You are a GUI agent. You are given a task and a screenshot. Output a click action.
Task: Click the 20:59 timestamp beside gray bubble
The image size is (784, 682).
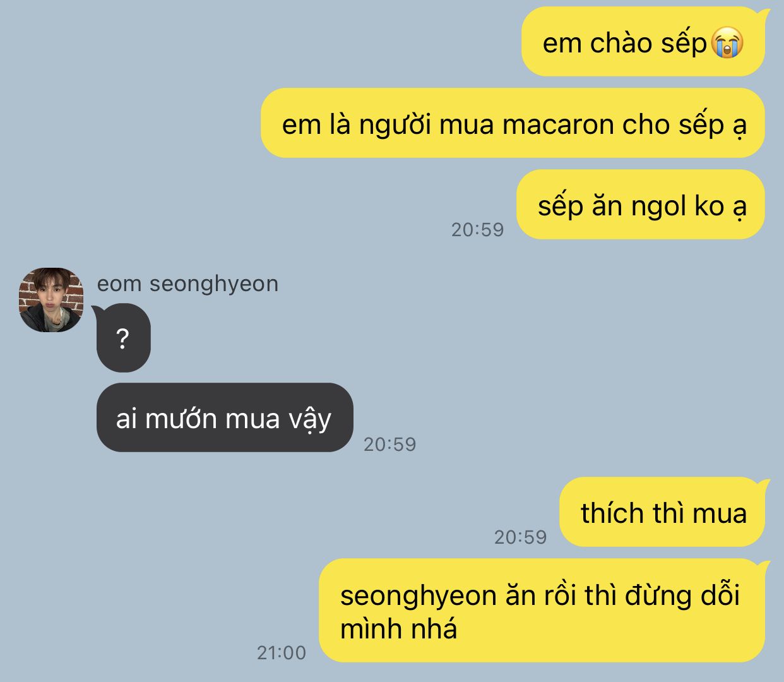click(x=390, y=444)
